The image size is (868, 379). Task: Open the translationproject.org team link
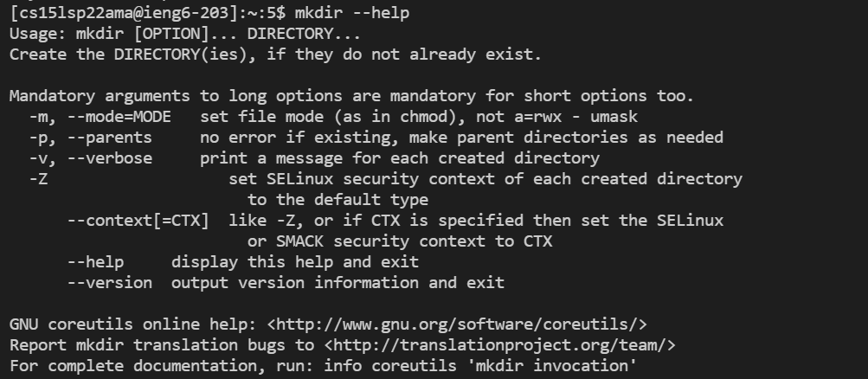(x=499, y=345)
